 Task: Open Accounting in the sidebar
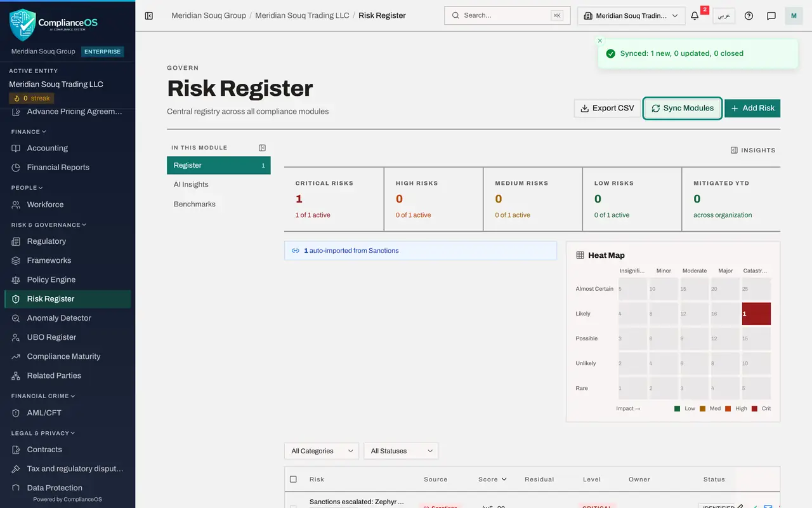pos(68,148)
